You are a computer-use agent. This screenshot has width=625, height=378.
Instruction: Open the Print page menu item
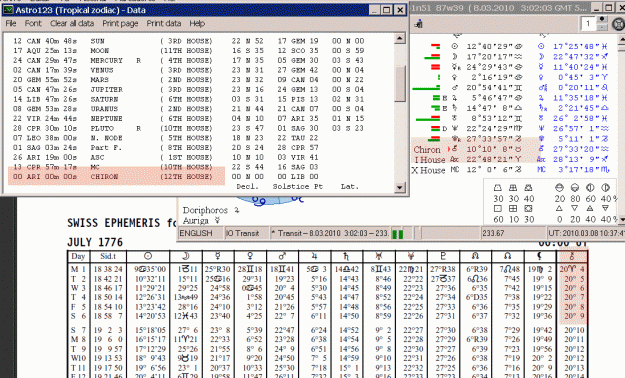[120, 24]
